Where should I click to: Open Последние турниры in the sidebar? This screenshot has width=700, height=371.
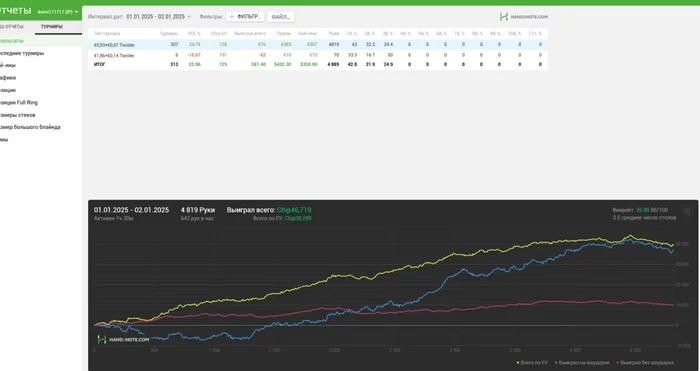(x=22, y=53)
